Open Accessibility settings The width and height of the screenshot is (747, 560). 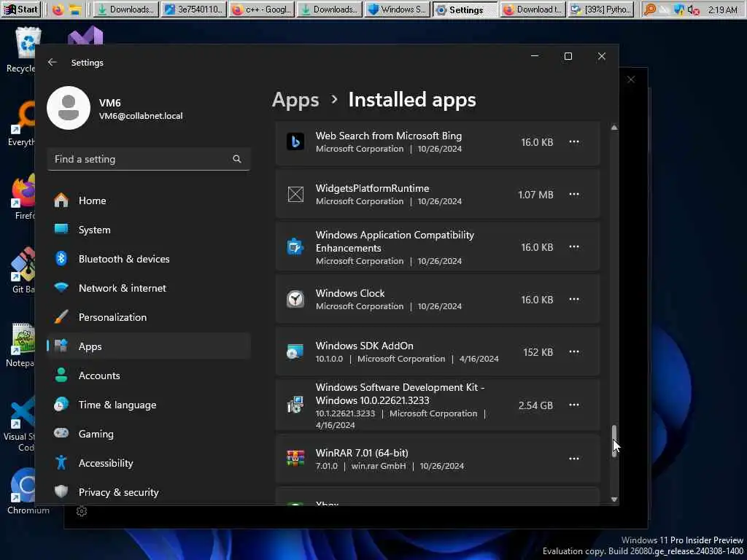(149, 463)
